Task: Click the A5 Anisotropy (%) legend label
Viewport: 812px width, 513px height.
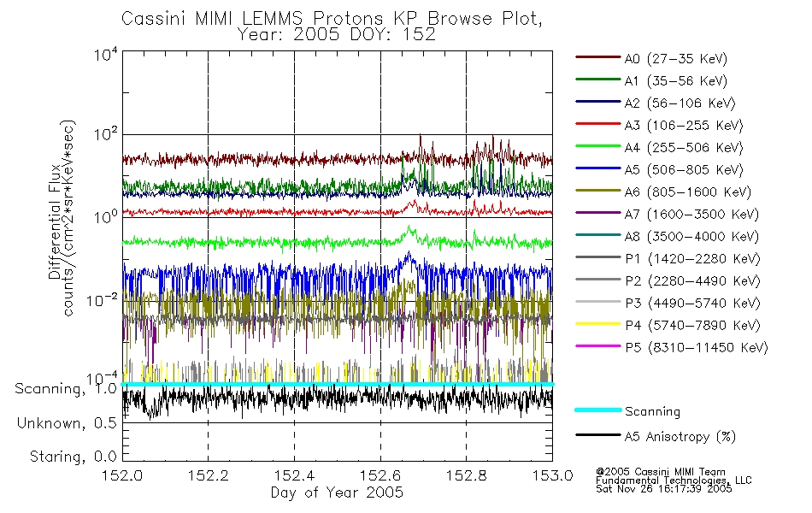Action: 680,437
